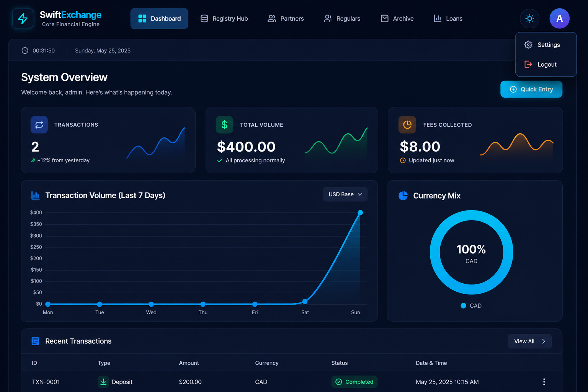This screenshot has height=392, width=588.
Task: Click the Total Volume dollar icon
Action: coord(224,125)
